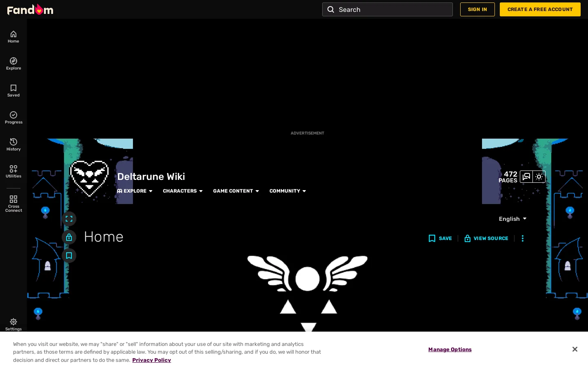
Task: Click Create a Free Account button
Action: (540, 9)
